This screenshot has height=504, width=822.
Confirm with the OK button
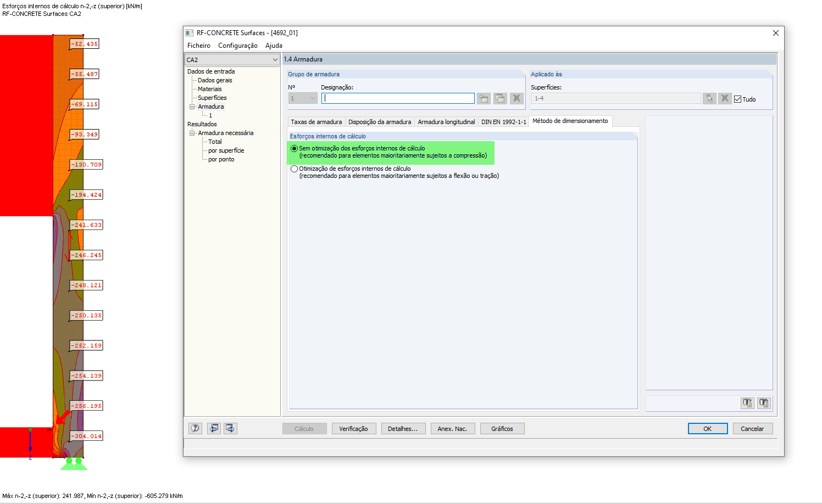(708, 429)
